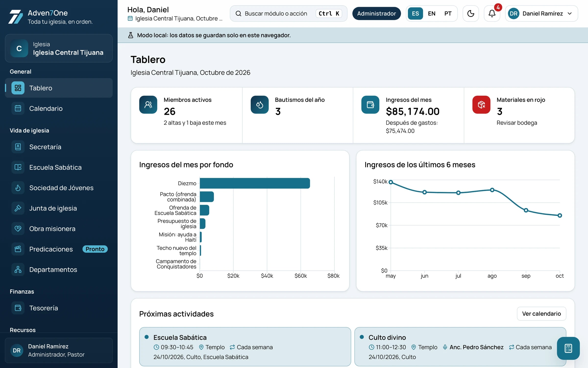Click the Administrador role badge

click(377, 13)
